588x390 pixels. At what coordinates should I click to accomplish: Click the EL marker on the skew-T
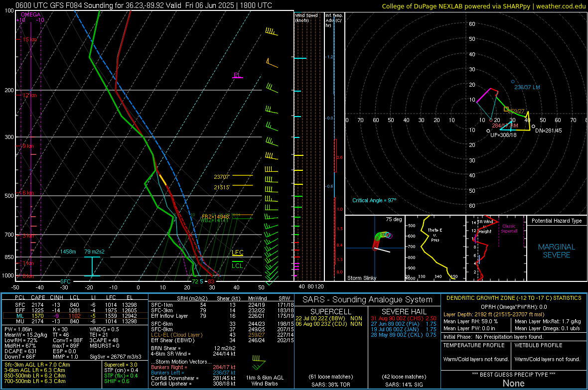pos(237,75)
